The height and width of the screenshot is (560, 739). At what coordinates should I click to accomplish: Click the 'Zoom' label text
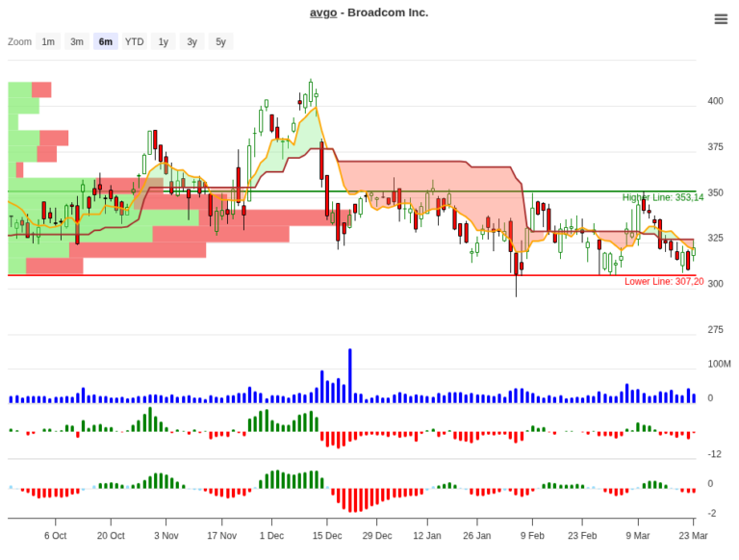[x=19, y=41]
